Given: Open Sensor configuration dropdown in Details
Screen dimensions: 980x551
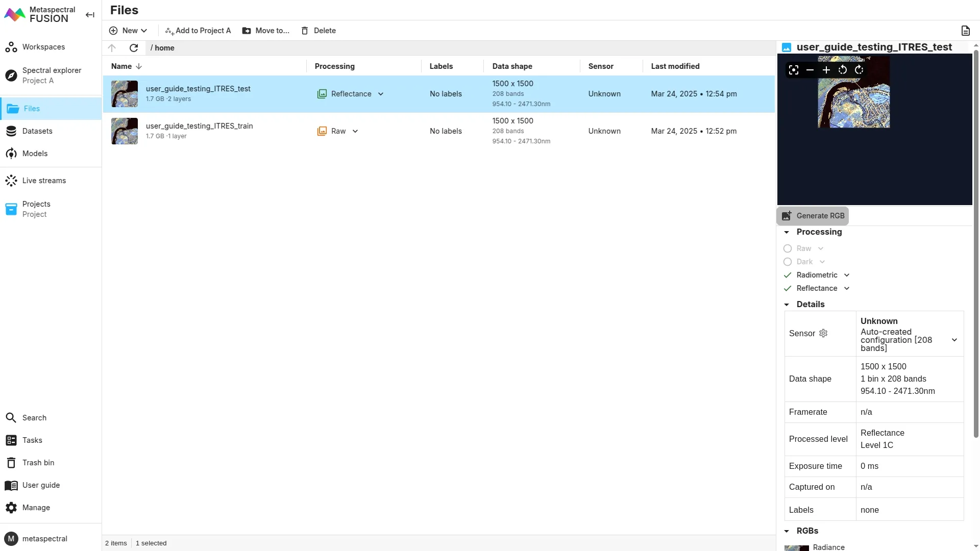Looking at the screenshot, I should tap(954, 340).
